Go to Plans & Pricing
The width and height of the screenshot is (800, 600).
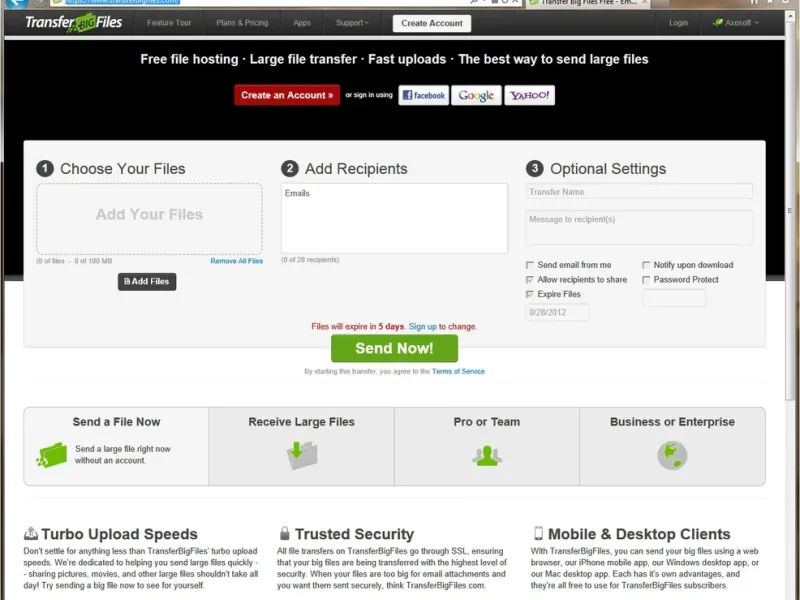pos(242,23)
